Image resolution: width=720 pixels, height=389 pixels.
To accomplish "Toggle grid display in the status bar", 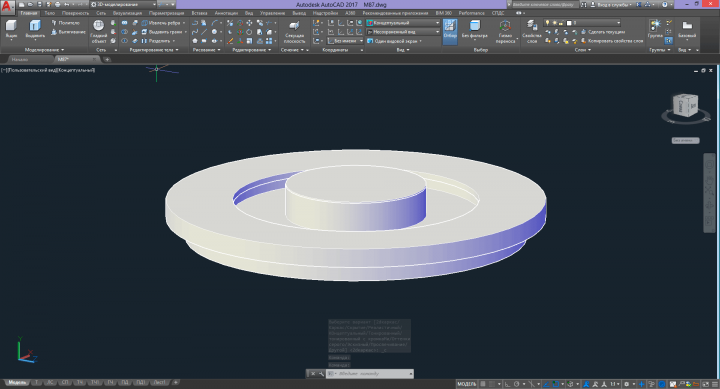I will (483, 384).
